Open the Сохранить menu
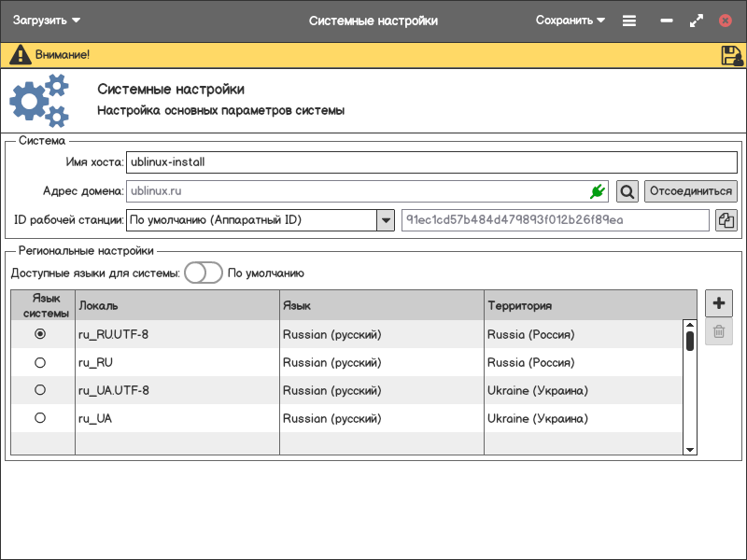 point(570,21)
